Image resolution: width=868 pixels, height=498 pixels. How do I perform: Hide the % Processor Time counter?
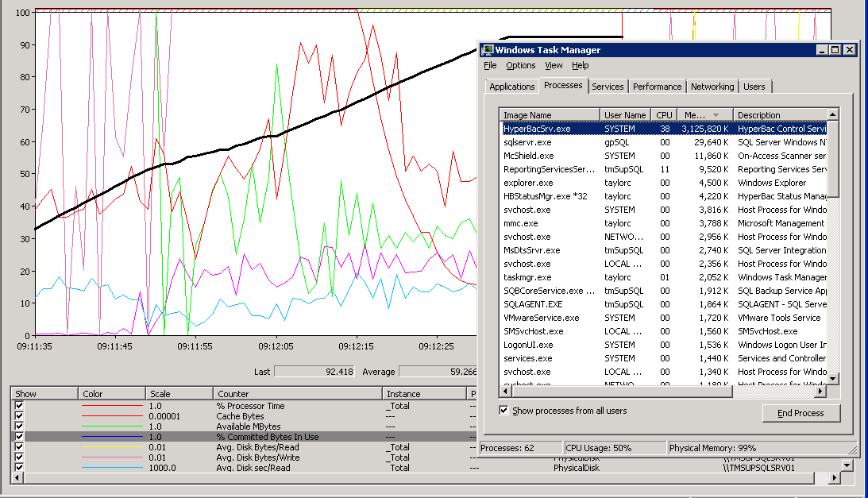[x=20, y=406]
